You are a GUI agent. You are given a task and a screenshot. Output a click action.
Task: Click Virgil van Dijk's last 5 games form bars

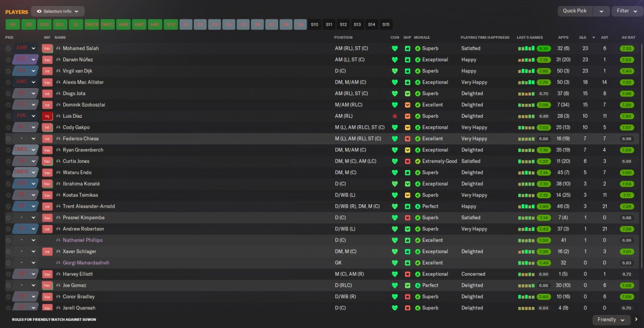coord(526,71)
